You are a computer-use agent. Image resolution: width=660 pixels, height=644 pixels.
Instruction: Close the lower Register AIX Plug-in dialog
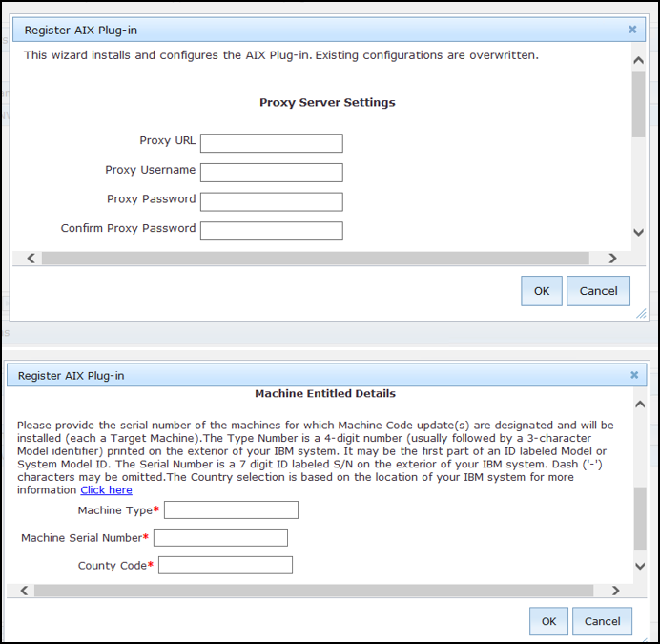click(x=634, y=375)
